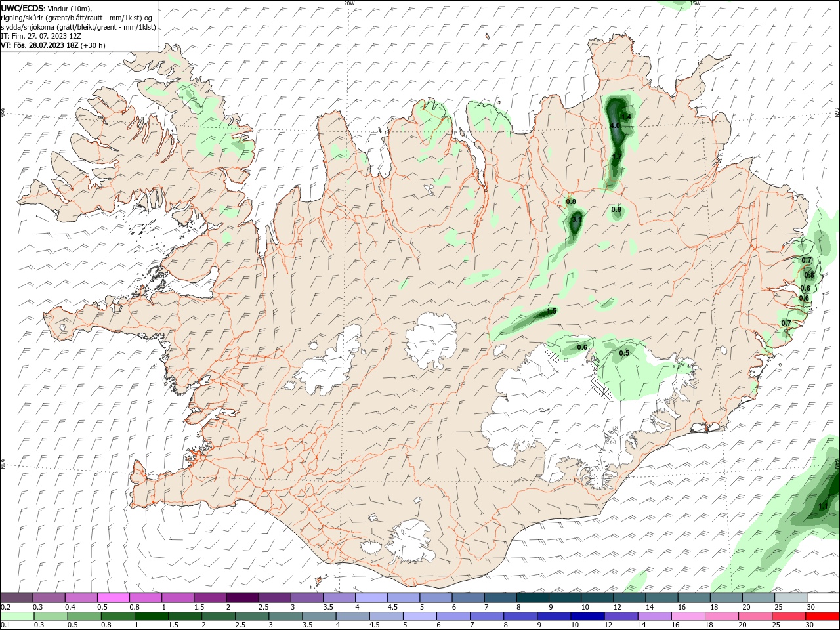Click the 1.1 value over the southeast sea
The width and height of the screenshot is (840, 630).
823,507
